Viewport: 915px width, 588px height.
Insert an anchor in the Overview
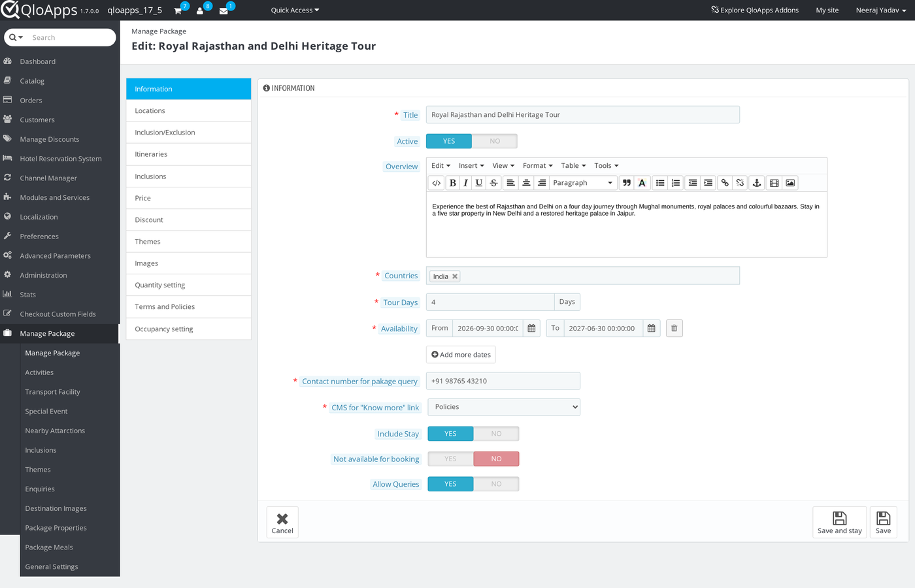757,183
